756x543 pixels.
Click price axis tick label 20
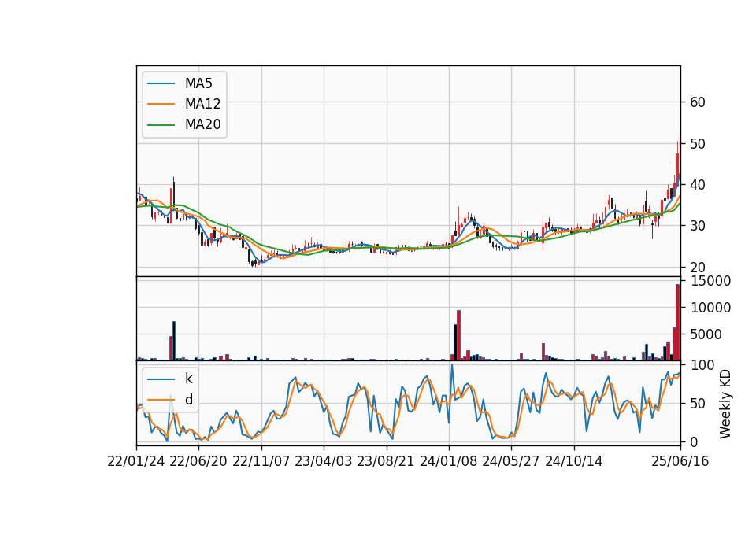click(x=698, y=267)
